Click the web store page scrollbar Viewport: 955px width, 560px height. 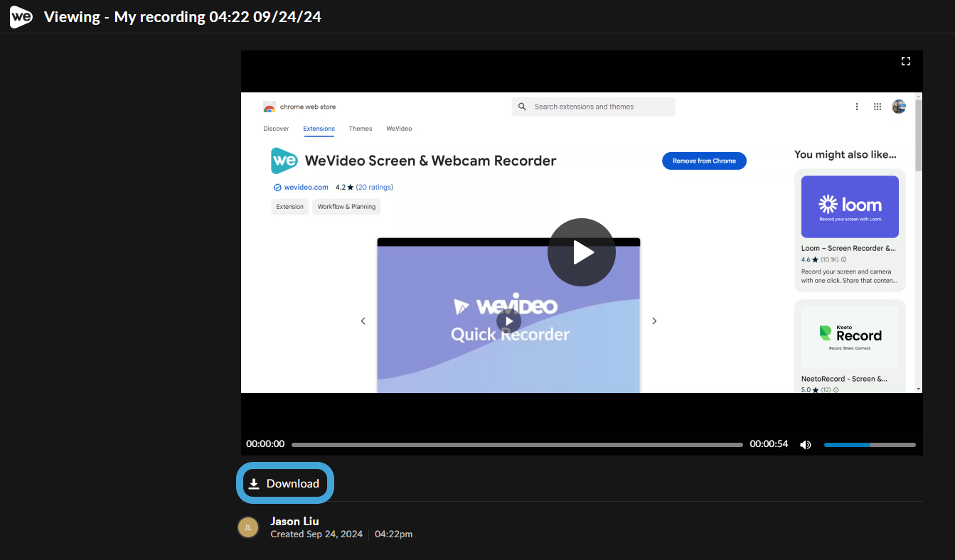tap(918, 135)
